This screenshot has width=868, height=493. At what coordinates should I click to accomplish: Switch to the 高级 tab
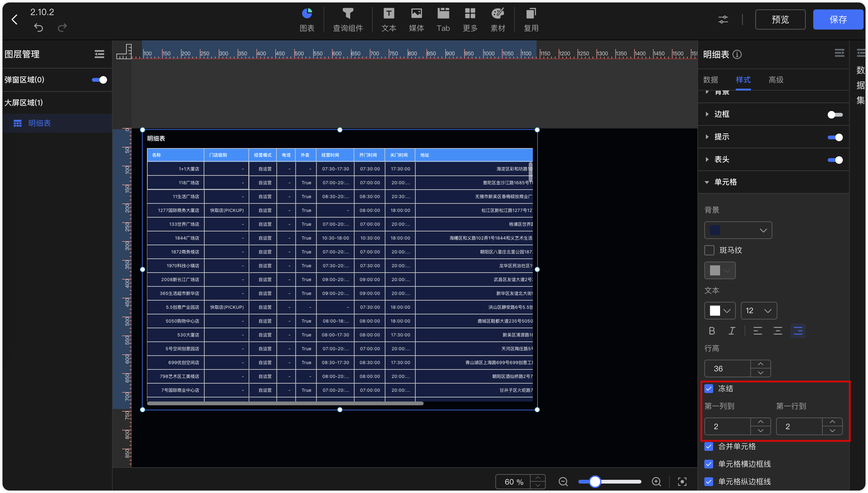click(x=776, y=80)
